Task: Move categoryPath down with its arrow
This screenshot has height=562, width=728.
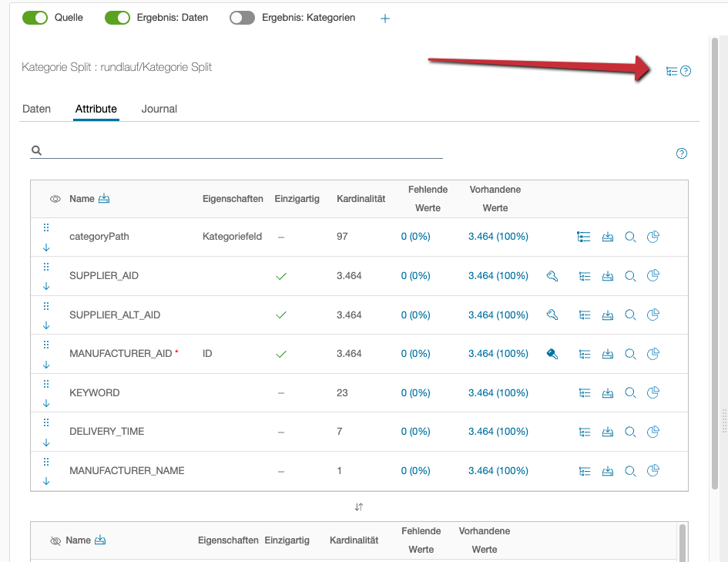Action: point(46,247)
